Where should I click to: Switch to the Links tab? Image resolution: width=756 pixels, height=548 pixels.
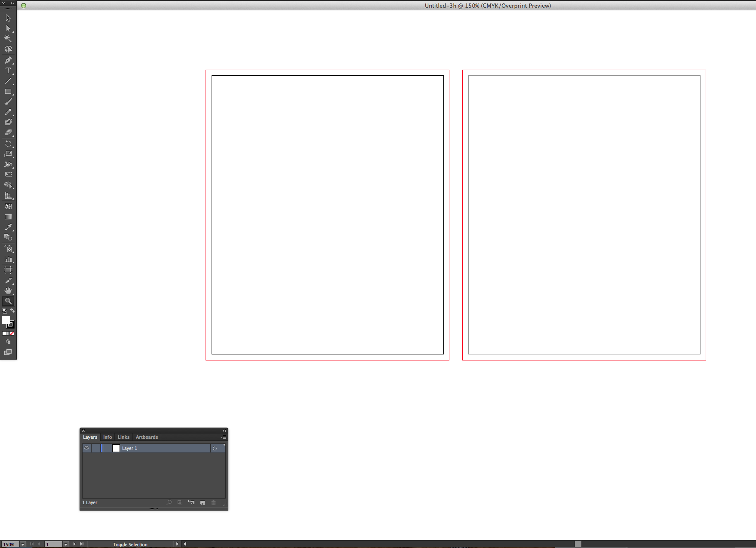click(123, 437)
